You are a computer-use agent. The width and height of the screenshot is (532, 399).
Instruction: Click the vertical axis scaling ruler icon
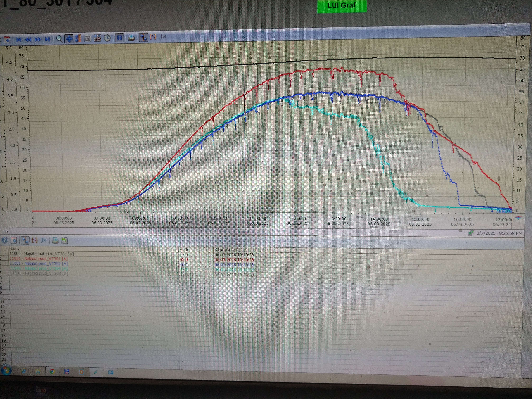pyautogui.click(x=78, y=38)
